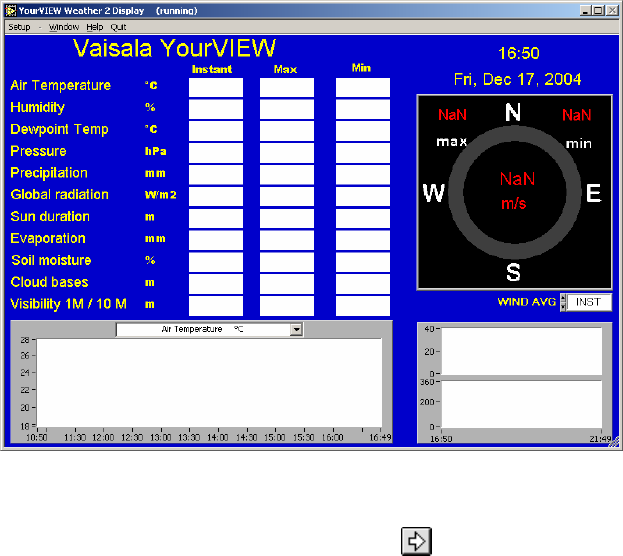
Task: Click the 'Pressure' row label
Action: pyautogui.click(x=38, y=151)
